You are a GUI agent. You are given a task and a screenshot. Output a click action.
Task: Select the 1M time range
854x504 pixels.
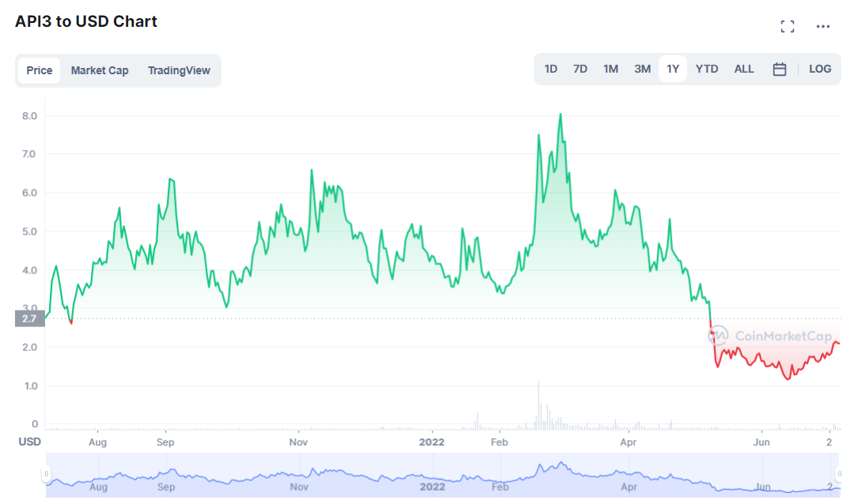tap(610, 70)
